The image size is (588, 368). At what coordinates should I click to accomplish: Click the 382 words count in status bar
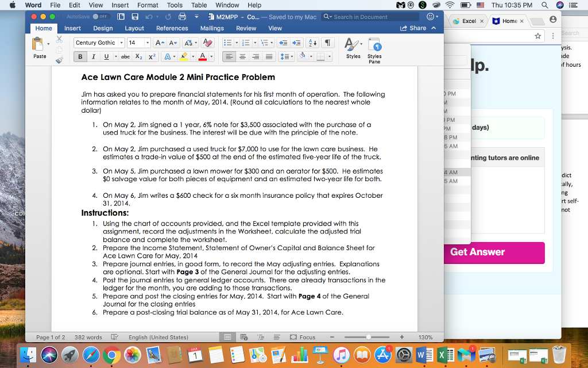[88, 337]
